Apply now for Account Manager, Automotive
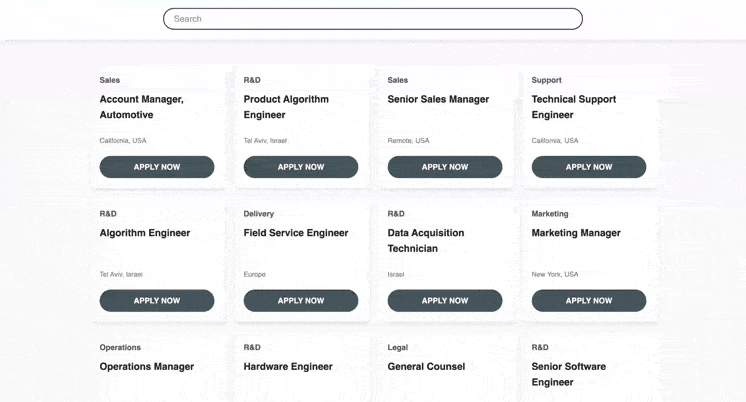Screen dimensions: 746x402 pos(157,167)
